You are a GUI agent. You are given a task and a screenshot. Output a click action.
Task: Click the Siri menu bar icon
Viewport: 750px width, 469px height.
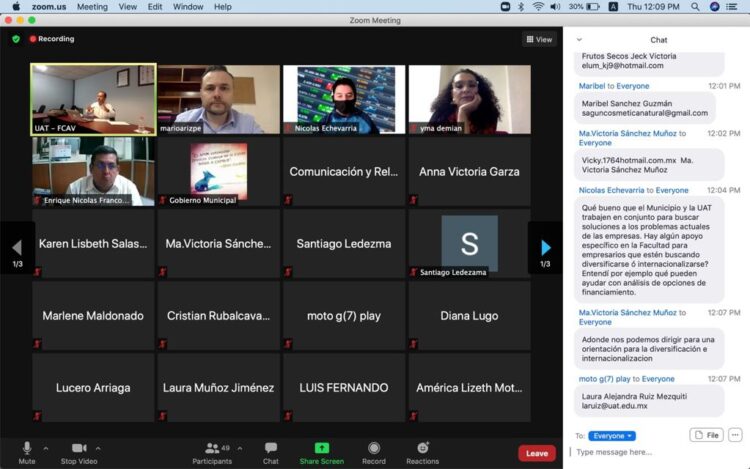tap(715, 7)
